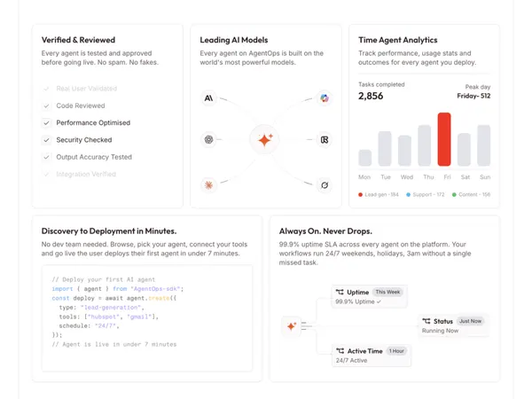Click the Active Time flow icon
This screenshot has width=532, height=399.
[340, 351]
